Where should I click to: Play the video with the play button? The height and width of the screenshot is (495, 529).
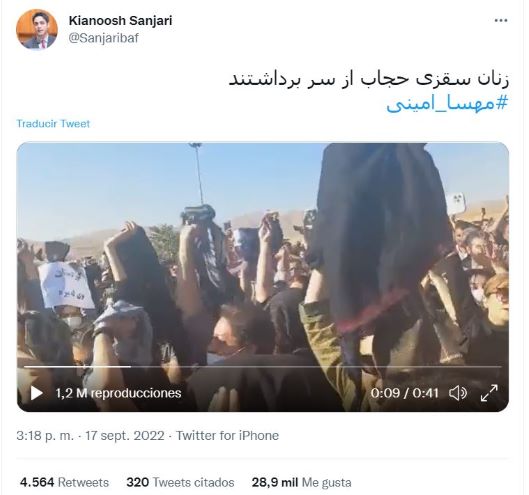point(36,393)
